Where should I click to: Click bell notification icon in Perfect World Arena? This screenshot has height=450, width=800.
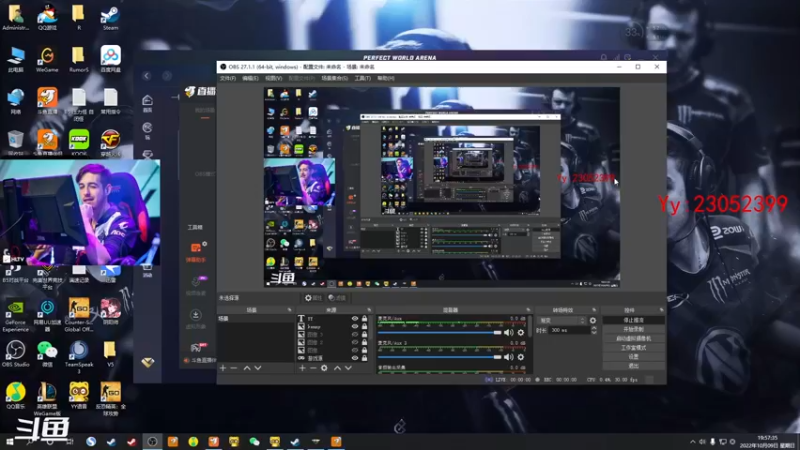pyautogui.click(x=604, y=58)
